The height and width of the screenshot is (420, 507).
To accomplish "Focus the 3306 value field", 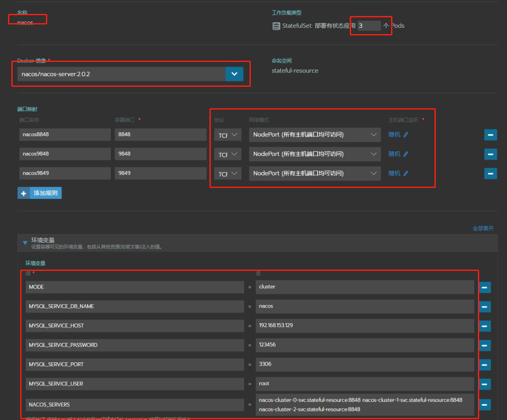I will [x=365, y=365].
